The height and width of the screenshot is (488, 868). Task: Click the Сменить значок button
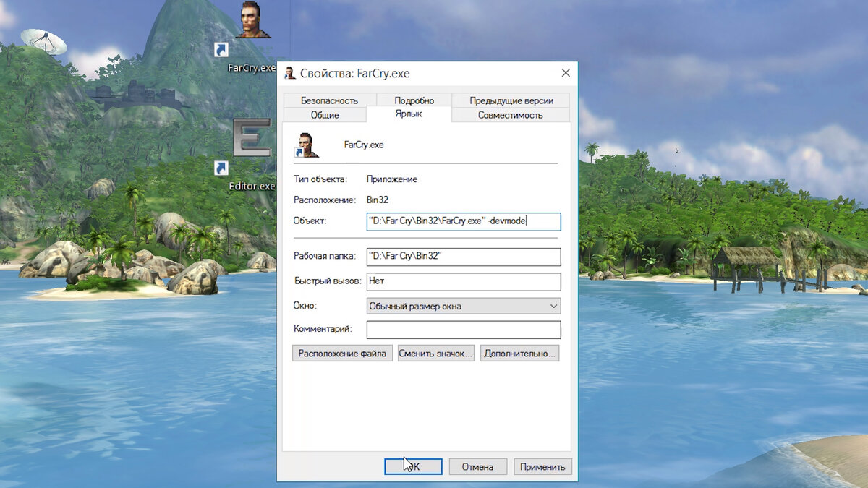436,354
